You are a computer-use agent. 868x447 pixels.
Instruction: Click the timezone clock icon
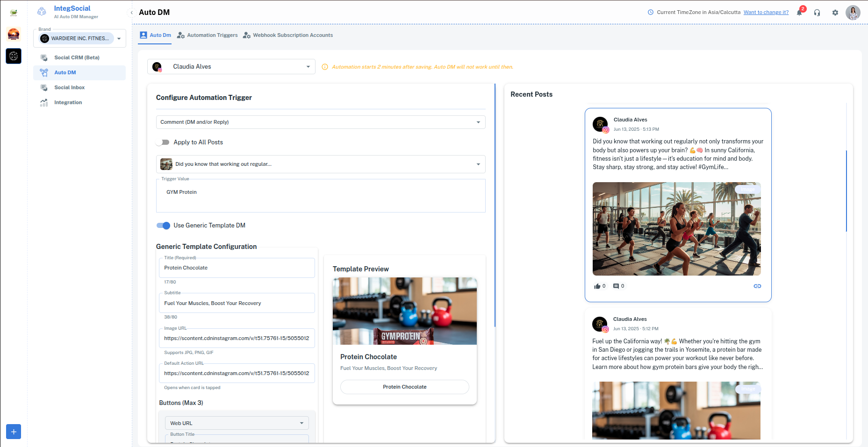[651, 12]
